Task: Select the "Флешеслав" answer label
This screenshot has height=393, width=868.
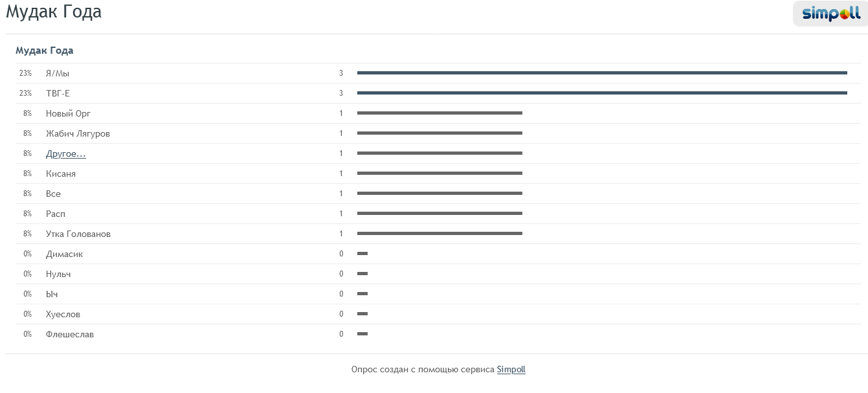Action: (x=70, y=335)
